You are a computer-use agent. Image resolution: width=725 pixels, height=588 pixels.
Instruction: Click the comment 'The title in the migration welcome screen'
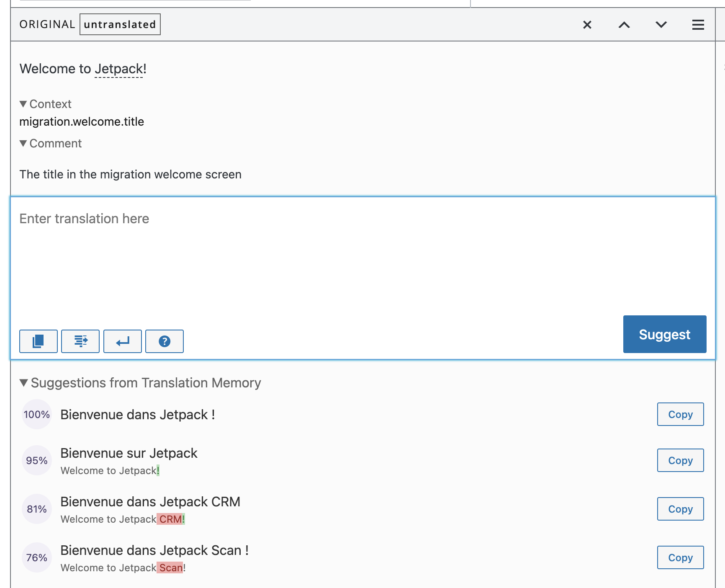(131, 174)
